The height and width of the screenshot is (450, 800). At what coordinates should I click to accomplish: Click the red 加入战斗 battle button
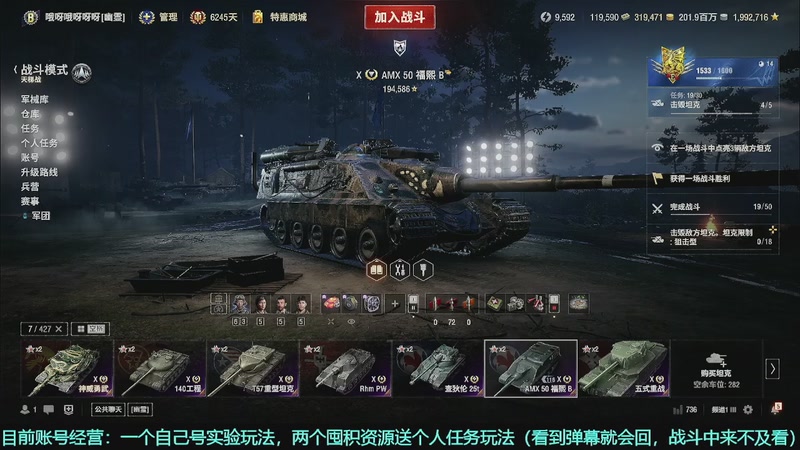[399, 17]
